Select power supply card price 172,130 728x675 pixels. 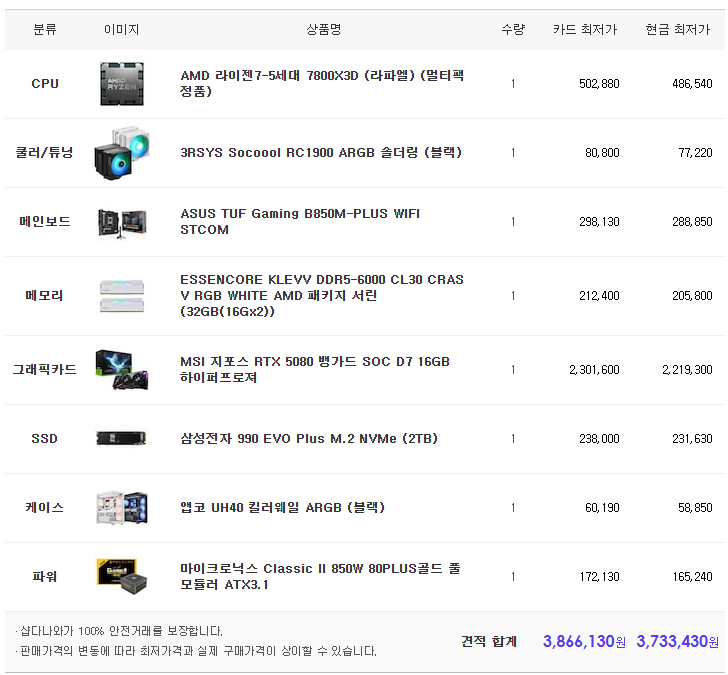[x=599, y=577]
